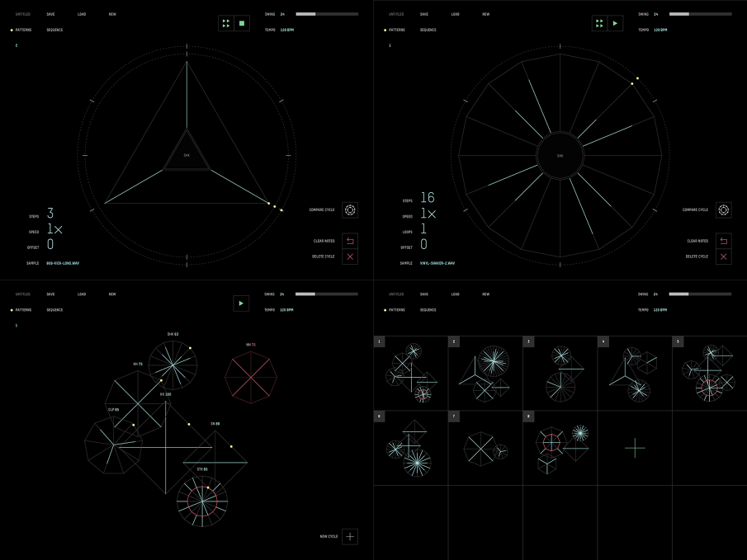Add a cycle with the New Cycle plus

(350, 536)
